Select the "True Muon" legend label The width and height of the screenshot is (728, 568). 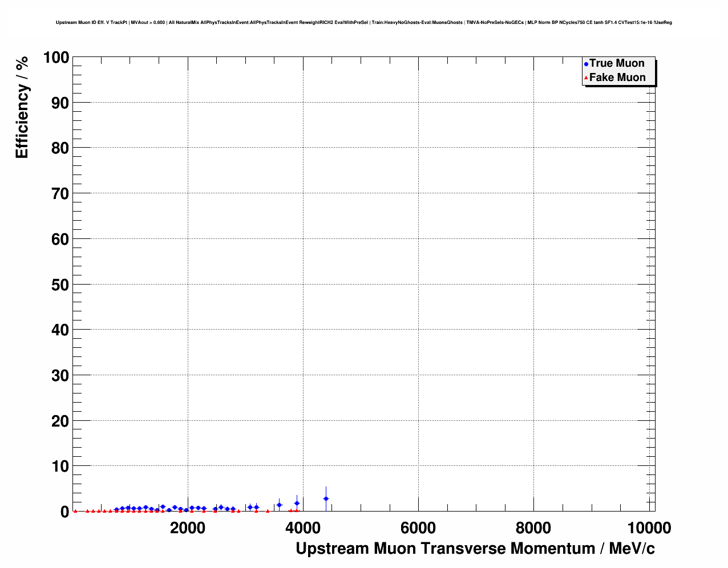[617, 63]
